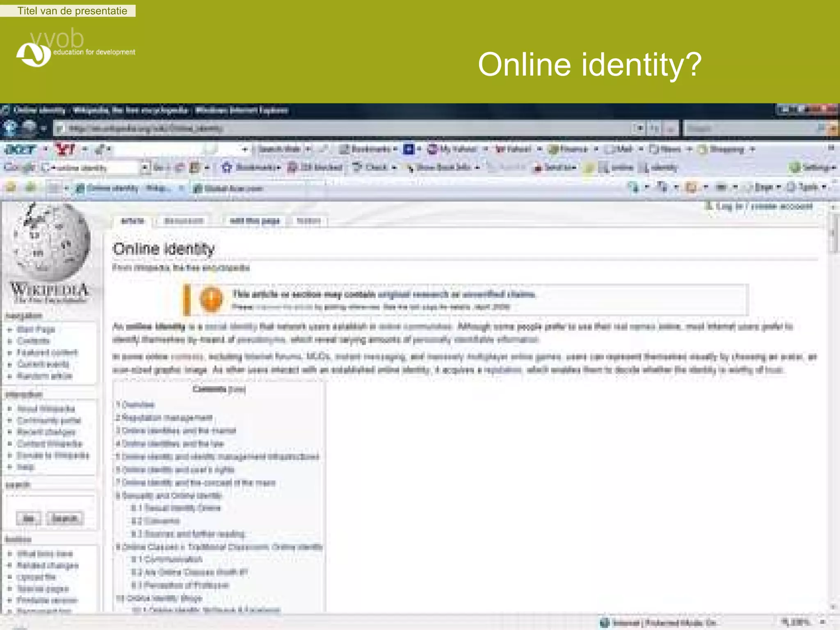The image size is (840, 630).
Task: Click the Send to button on the Google toolbar
Action: (555, 167)
